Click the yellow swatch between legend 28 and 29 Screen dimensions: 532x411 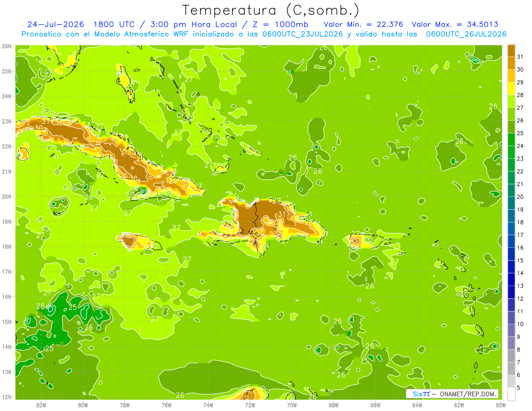click(511, 89)
